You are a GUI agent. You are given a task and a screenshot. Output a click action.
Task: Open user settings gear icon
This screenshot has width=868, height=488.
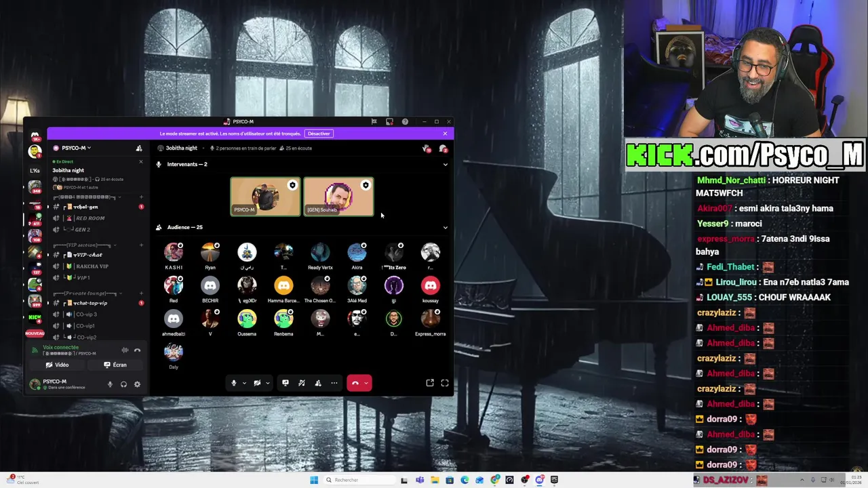point(137,384)
